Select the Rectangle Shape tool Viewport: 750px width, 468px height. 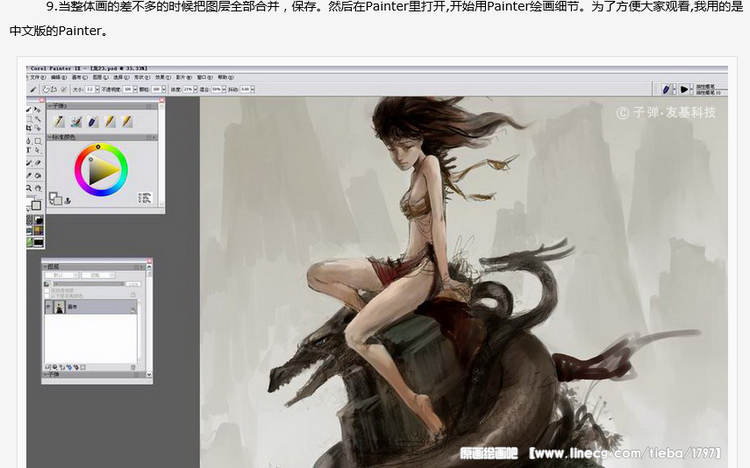pos(38,141)
